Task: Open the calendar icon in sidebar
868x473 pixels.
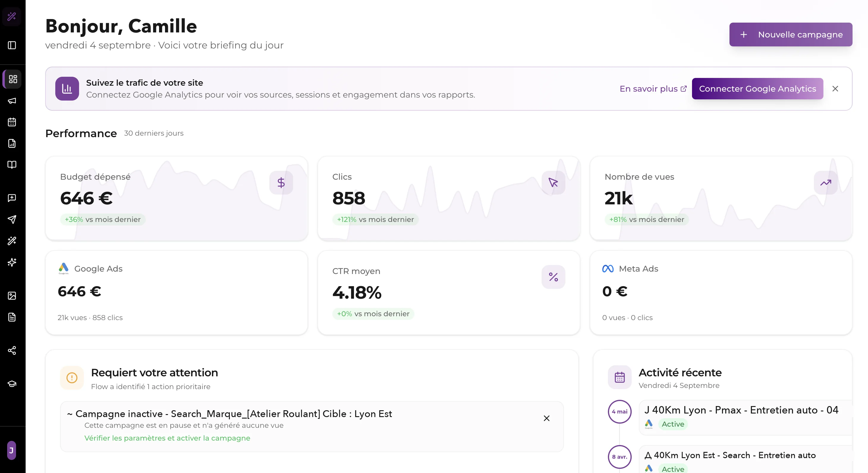Action: click(12, 122)
